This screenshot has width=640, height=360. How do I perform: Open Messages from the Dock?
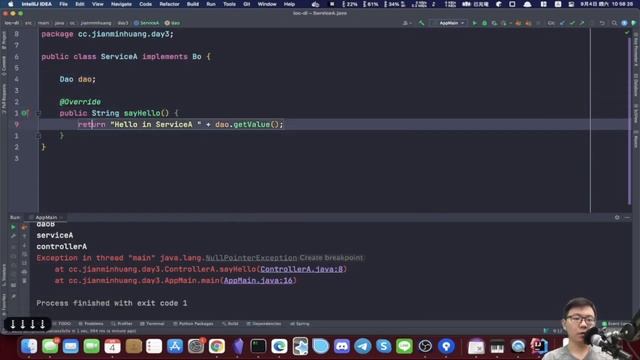(x=50, y=347)
